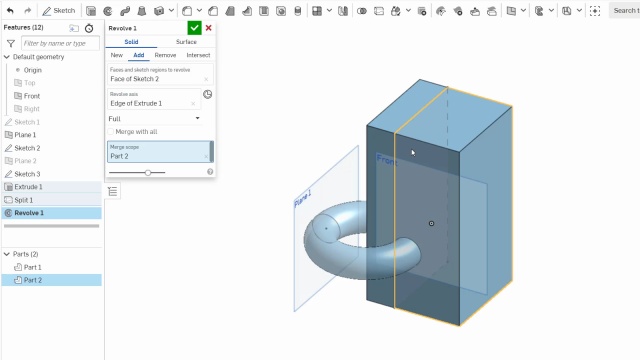Click the redo arrow icon
This screenshot has height=360, width=640.
click(x=27, y=11)
